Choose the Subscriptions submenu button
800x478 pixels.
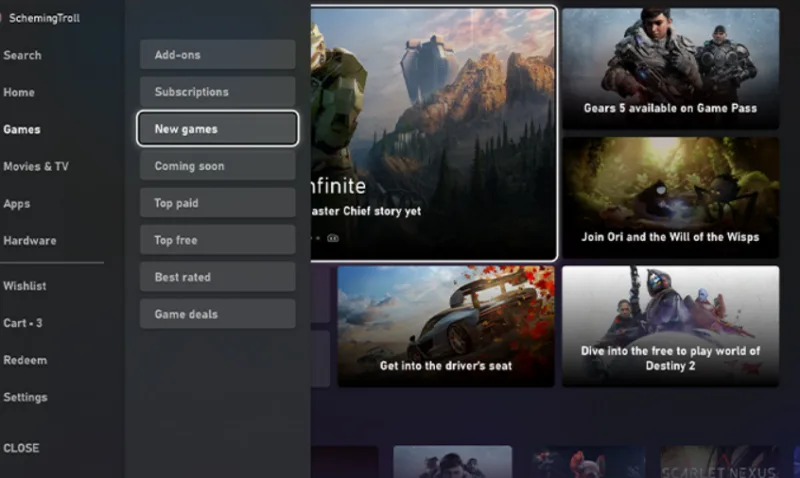(x=217, y=92)
